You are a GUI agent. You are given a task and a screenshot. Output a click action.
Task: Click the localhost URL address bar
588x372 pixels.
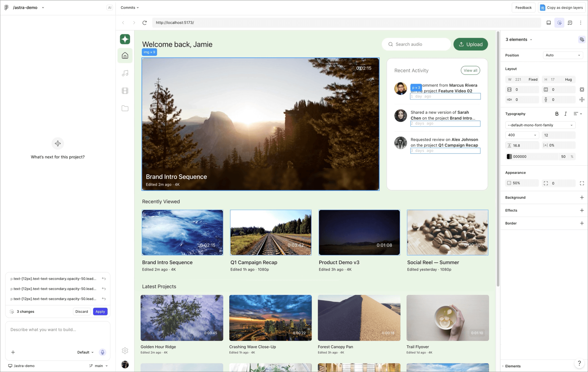coord(346,22)
